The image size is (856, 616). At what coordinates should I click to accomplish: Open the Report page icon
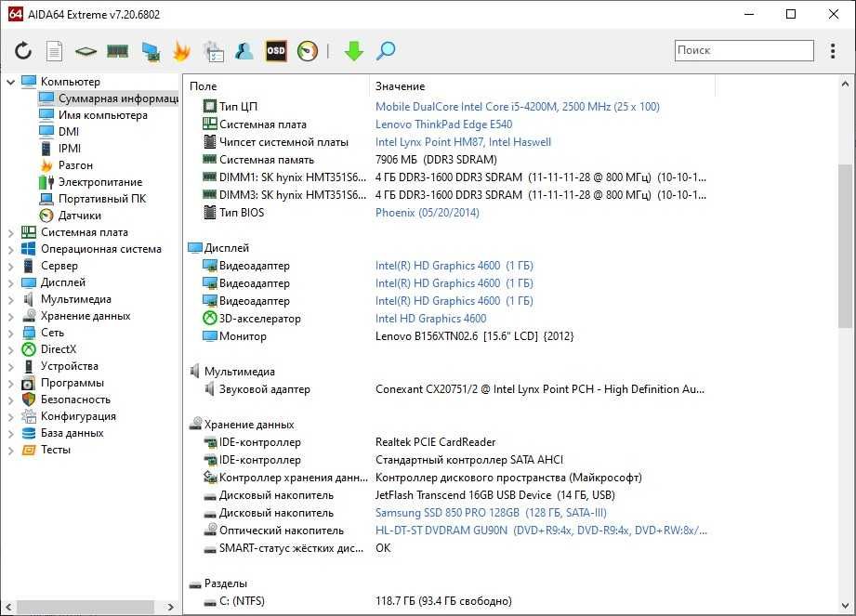pyautogui.click(x=54, y=51)
